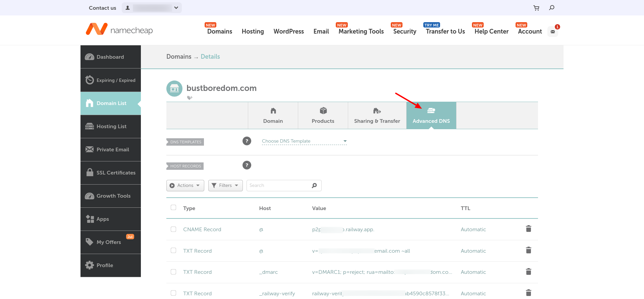Image resolution: width=644 pixels, height=299 pixels.
Task: Click the search magnifier in top bar
Action: pyautogui.click(x=552, y=8)
